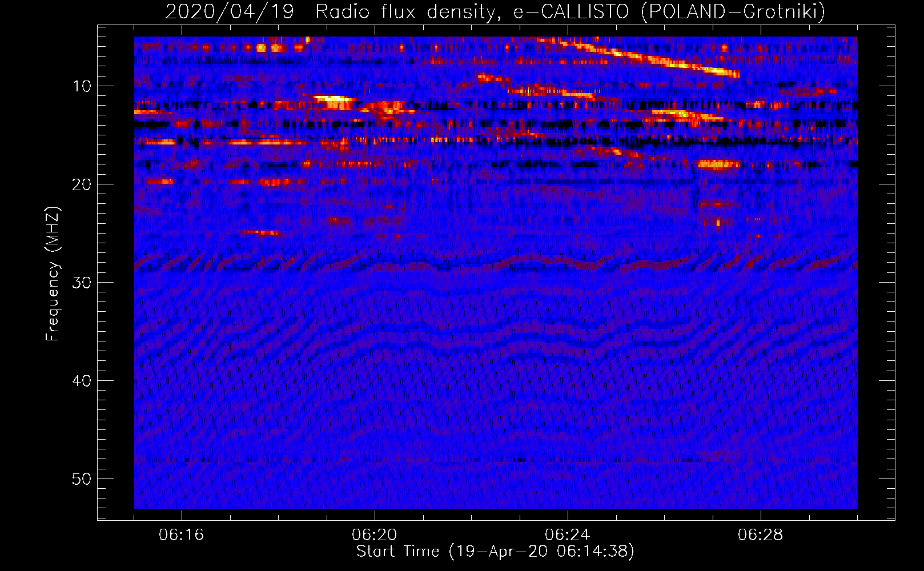
Task: Click the 06:20 time tick label
Action: [x=375, y=534]
